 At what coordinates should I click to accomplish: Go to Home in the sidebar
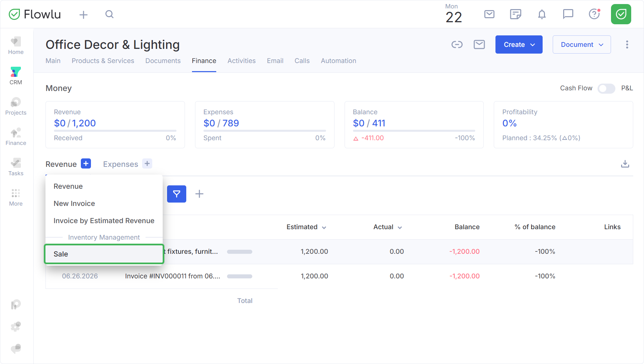point(16,46)
